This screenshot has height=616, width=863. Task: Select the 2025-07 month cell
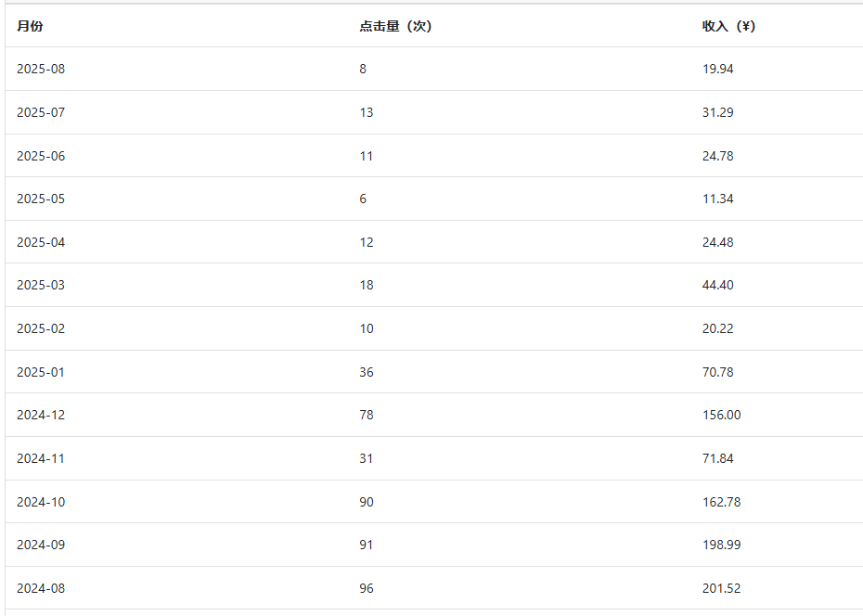pos(41,112)
